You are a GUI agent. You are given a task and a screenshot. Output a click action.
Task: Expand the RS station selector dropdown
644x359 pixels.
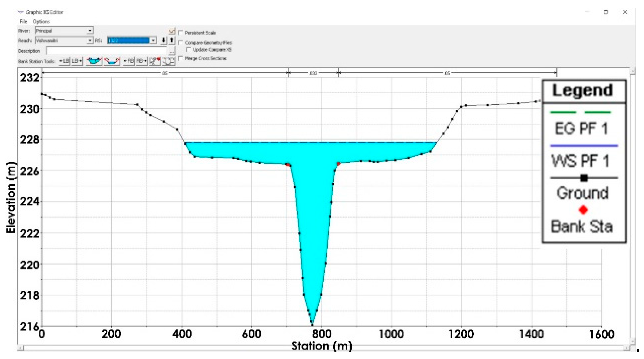(x=153, y=41)
